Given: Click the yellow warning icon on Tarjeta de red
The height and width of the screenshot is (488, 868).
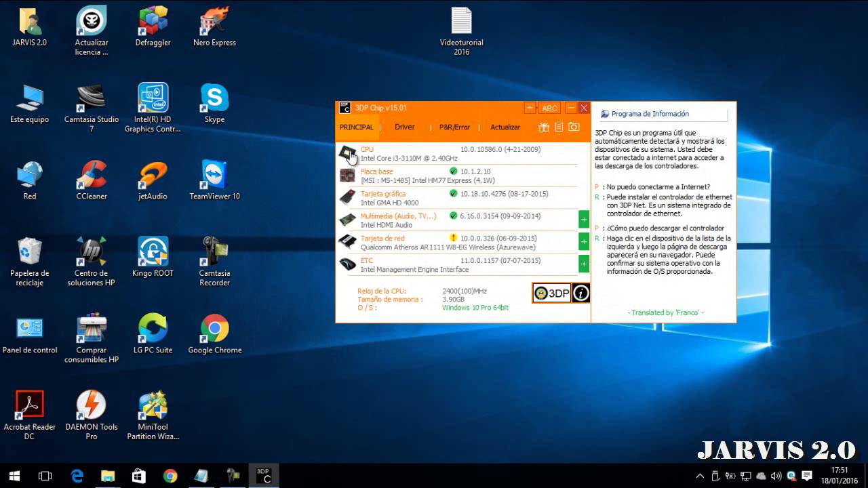Looking at the screenshot, I should pos(454,238).
